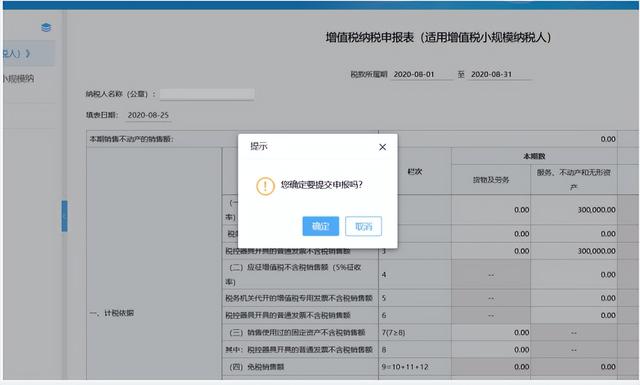Viewport: 640px width, 385px height.
Task: Select the highlighted sidebar item ending in 人)》
Action: (x=29, y=53)
